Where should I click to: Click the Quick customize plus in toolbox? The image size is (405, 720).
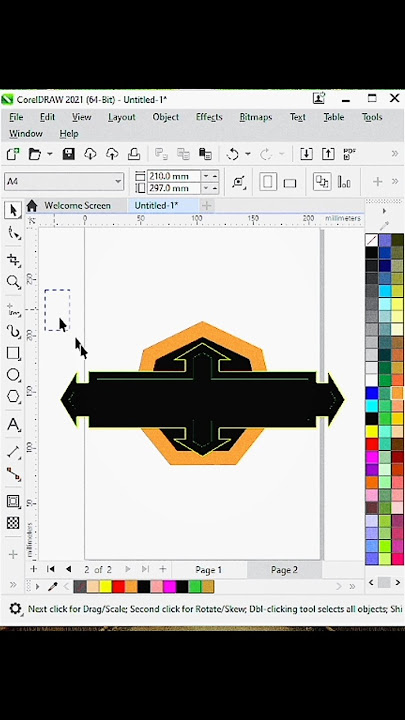click(13, 554)
